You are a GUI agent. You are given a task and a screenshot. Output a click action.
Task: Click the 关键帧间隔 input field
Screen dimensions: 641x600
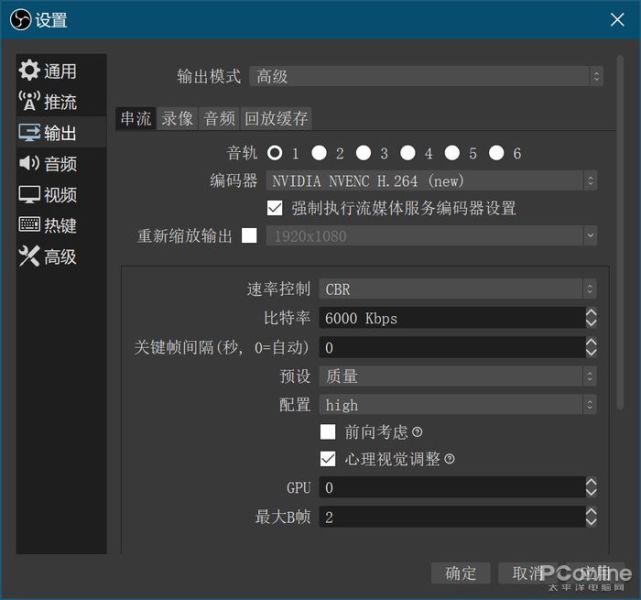tap(452, 347)
